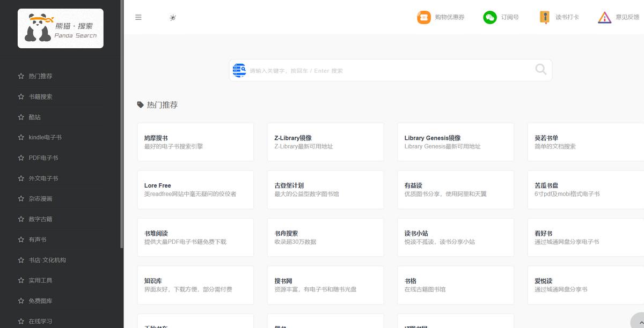Click the magnifier icon in the search bar
The width and height of the screenshot is (644, 328).
(x=540, y=70)
